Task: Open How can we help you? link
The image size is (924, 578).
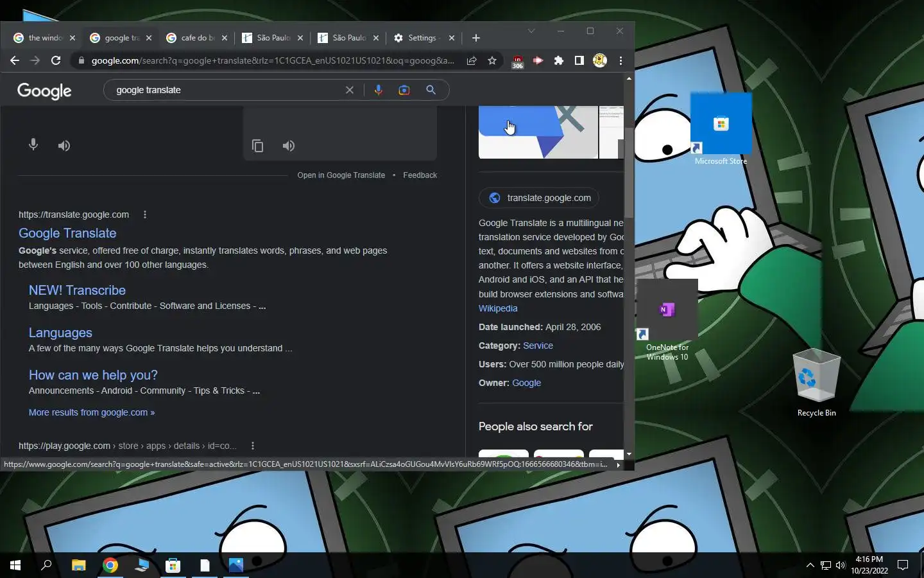Action: click(93, 375)
